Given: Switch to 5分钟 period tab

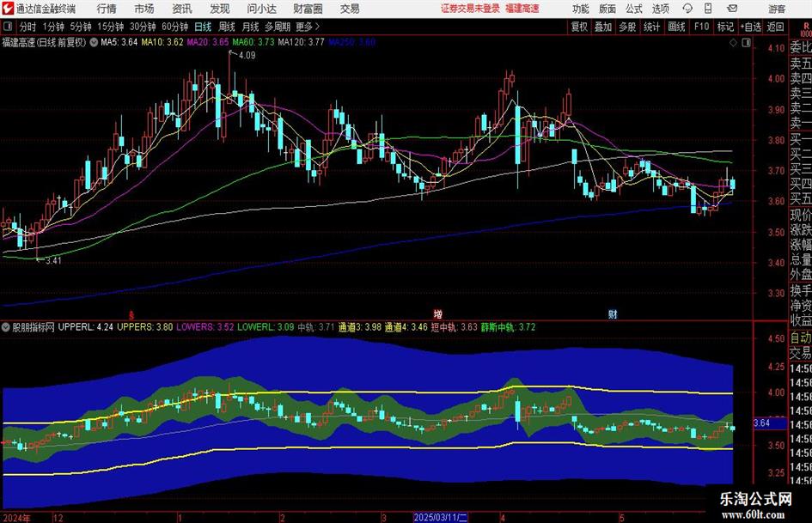Looking at the screenshot, I should [x=81, y=27].
